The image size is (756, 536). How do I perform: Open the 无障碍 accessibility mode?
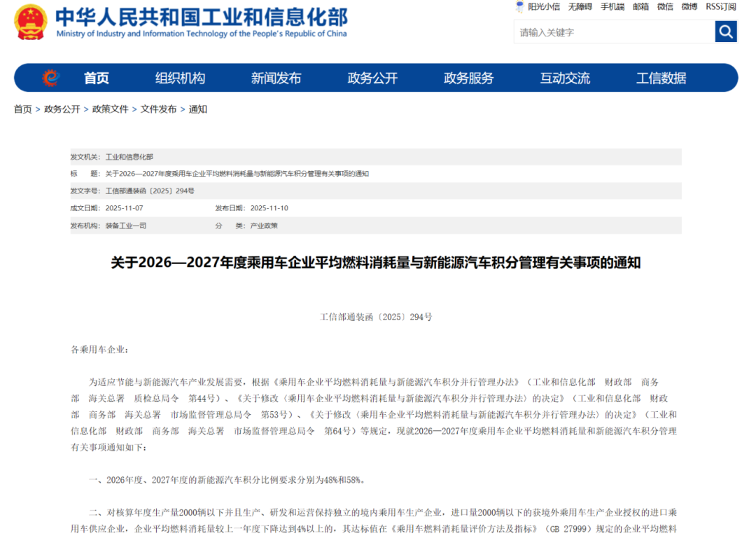click(x=580, y=6)
